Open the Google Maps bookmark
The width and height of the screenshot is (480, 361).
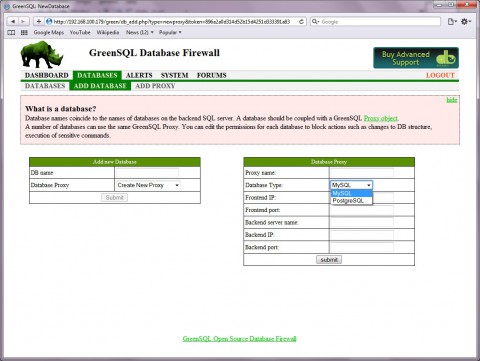[49, 32]
